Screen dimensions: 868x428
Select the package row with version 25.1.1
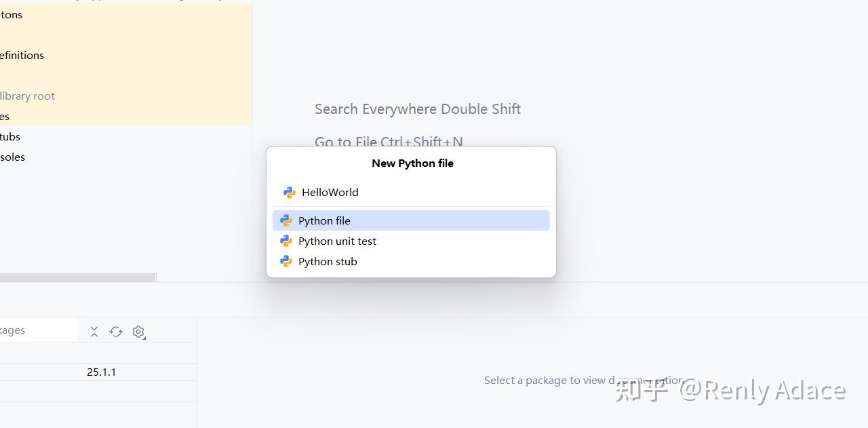pyautogui.click(x=98, y=372)
